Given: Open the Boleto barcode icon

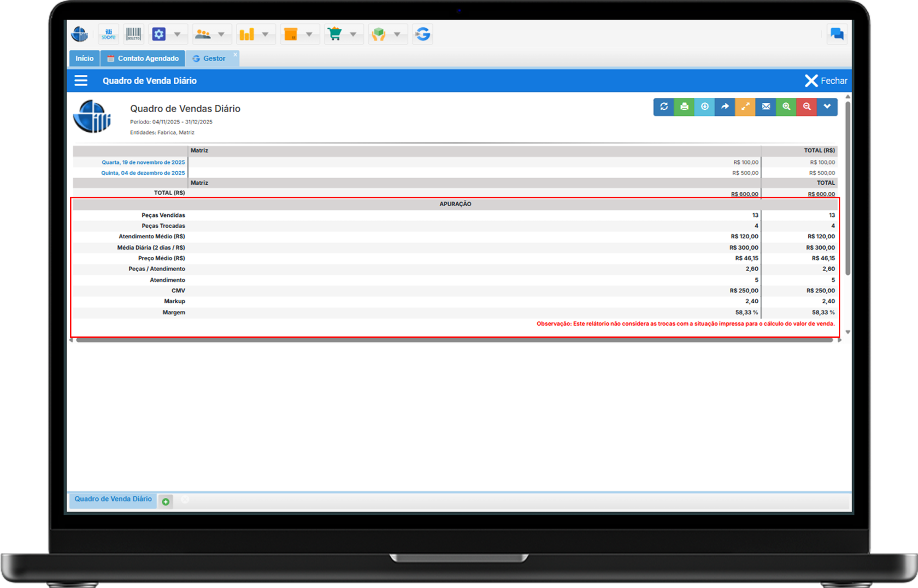Looking at the screenshot, I should click(x=133, y=34).
